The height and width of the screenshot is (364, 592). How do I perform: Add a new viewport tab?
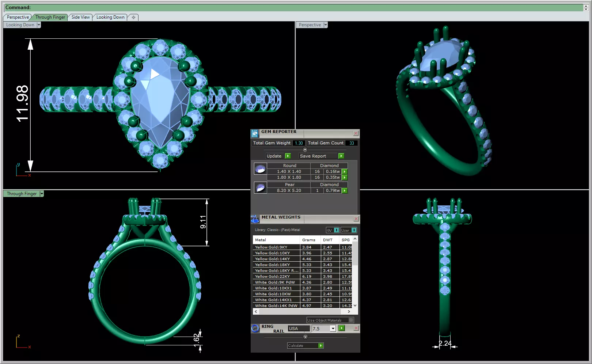tap(133, 17)
